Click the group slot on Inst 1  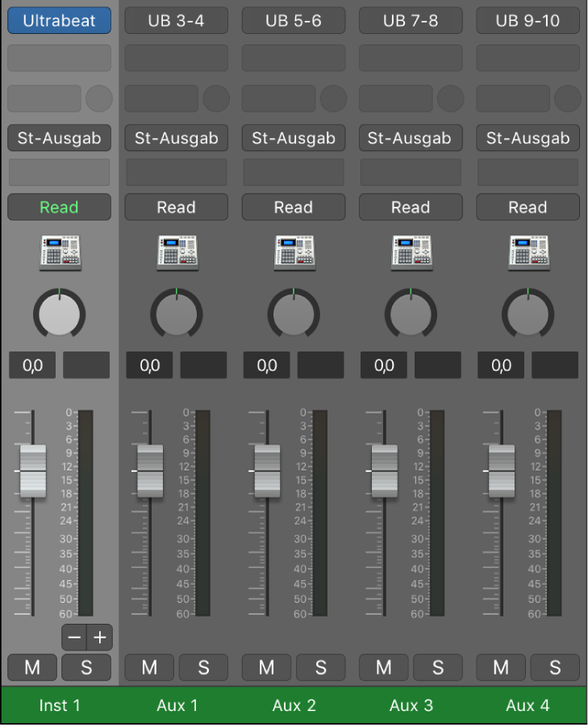coord(60,172)
